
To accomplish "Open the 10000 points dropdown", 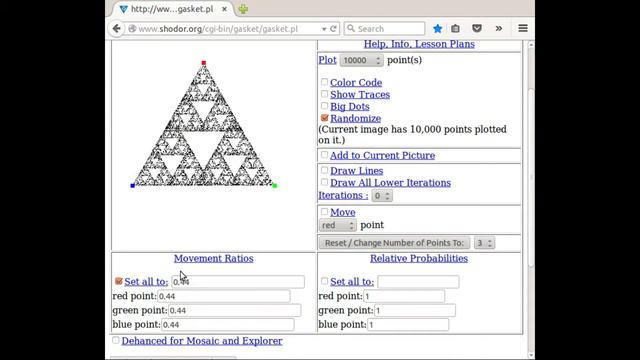I will coord(361,60).
